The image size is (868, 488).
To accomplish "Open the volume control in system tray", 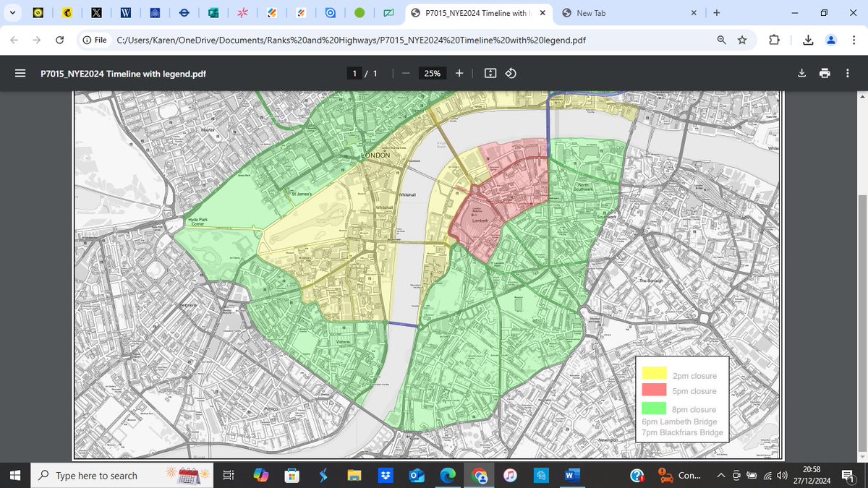I will point(783,475).
